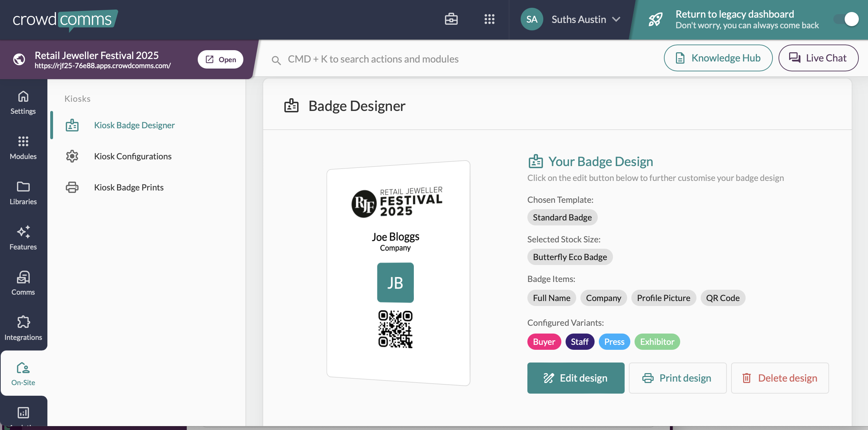Go to Modules in the sidebar

click(23, 148)
